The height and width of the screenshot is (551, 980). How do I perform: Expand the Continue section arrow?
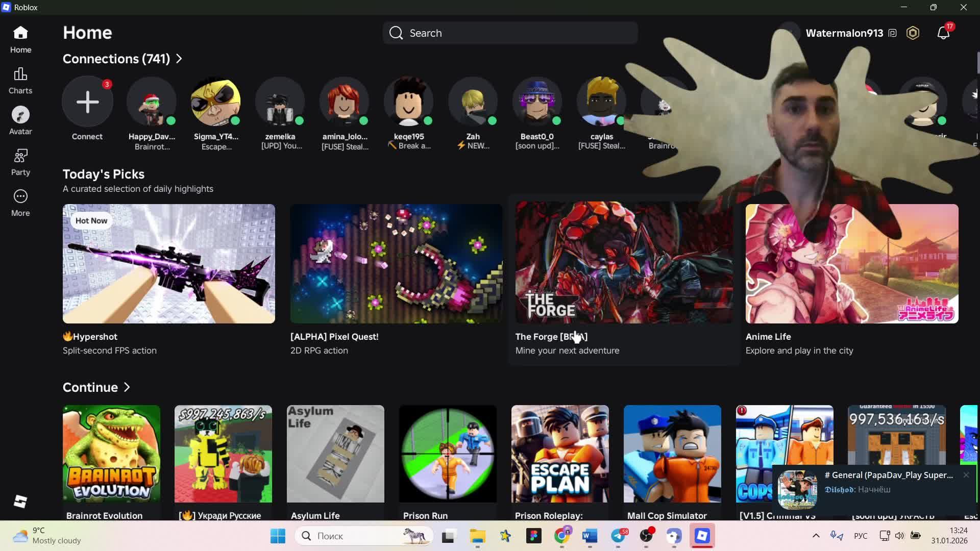click(x=127, y=387)
